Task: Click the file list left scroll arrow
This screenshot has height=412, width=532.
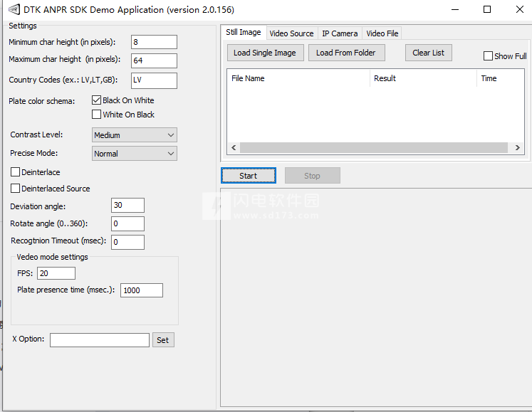Action: (234, 147)
